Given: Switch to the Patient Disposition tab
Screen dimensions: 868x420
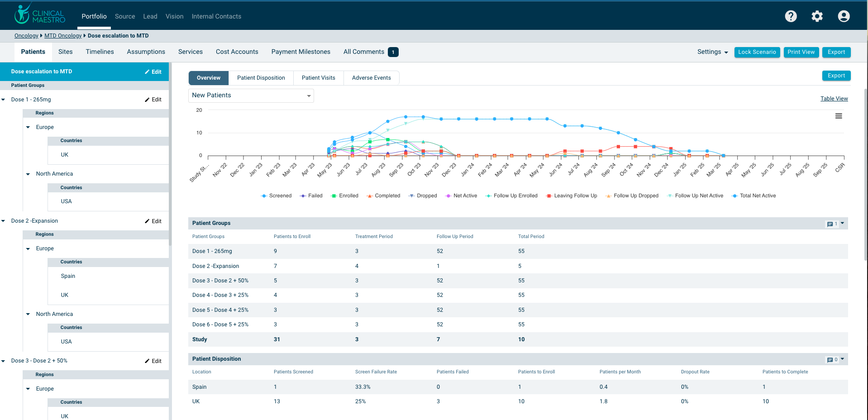Looking at the screenshot, I should 261,78.
